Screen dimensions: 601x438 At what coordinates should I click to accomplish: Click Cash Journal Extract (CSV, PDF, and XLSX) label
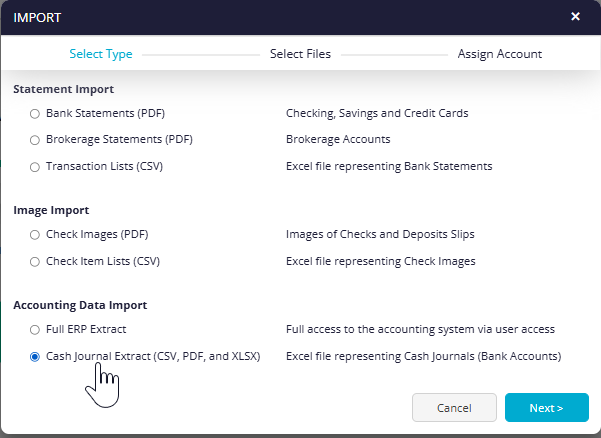pos(153,356)
